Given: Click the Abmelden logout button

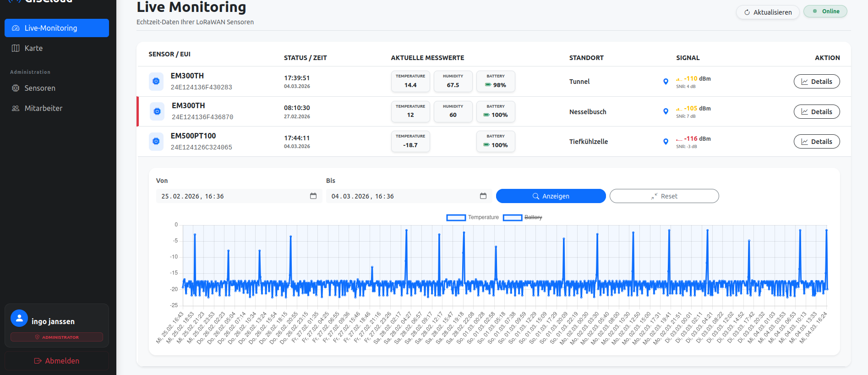Looking at the screenshot, I should tap(57, 361).
